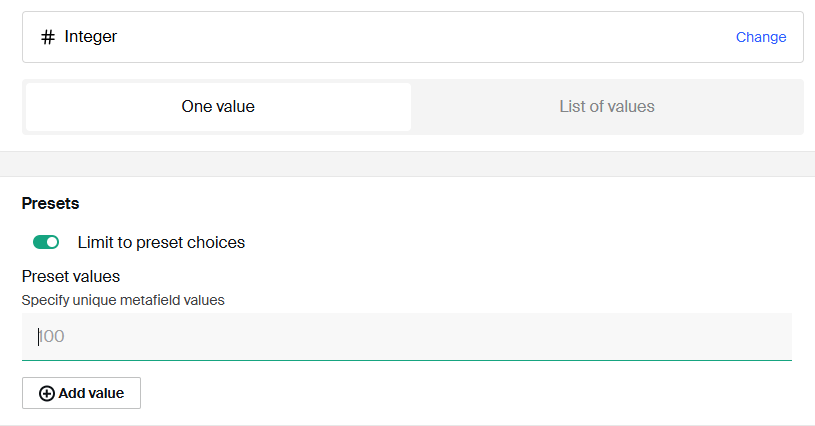Open the Integer type selector box

click(x=400, y=37)
